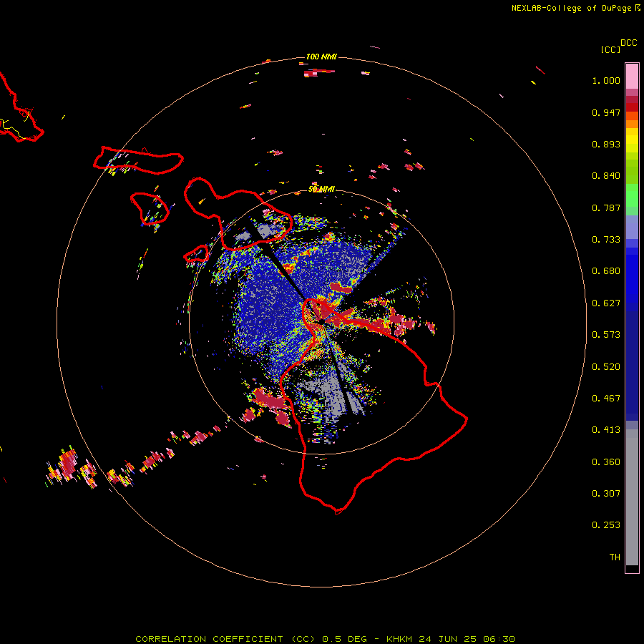
Task: Click the 0.360 color scale value
Action: [x=606, y=462]
